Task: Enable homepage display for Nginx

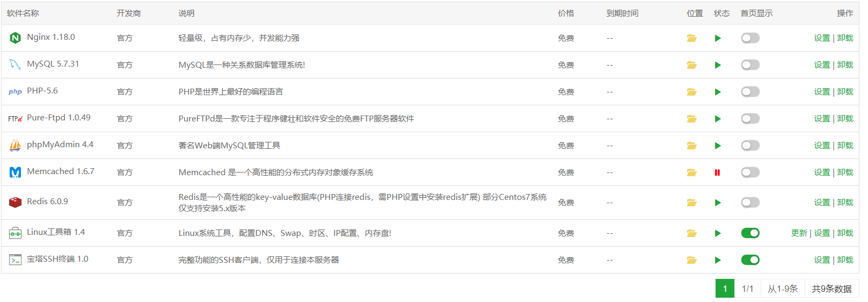Action: 750,38
